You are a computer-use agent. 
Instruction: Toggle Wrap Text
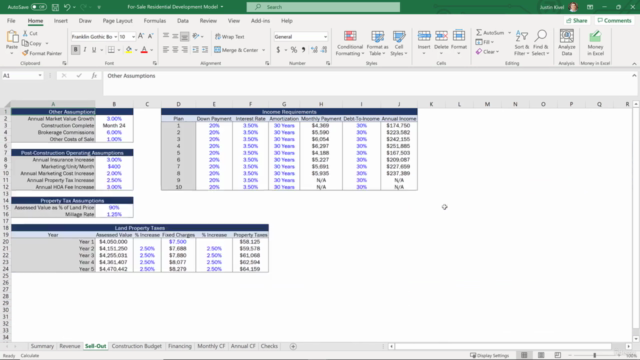pyautogui.click(x=230, y=37)
